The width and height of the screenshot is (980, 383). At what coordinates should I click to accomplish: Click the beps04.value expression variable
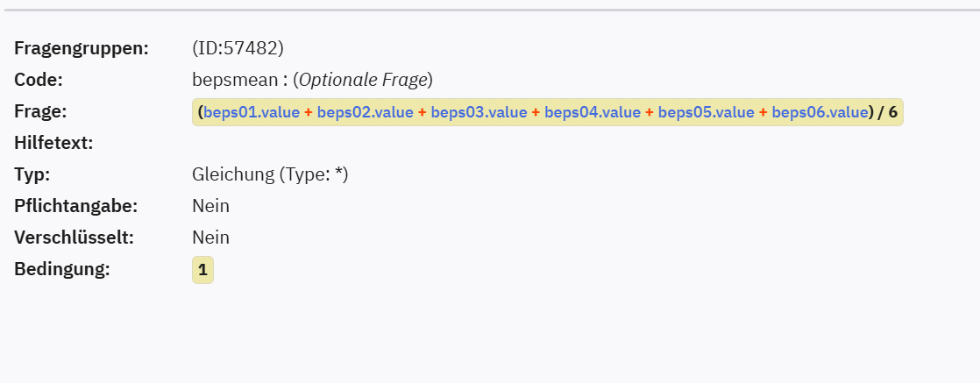[x=592, y=112]
